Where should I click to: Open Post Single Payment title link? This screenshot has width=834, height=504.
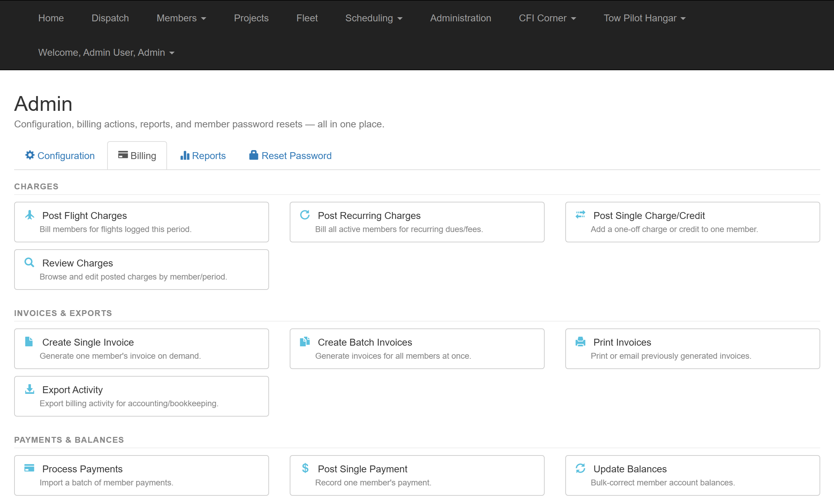pos(362,469)
